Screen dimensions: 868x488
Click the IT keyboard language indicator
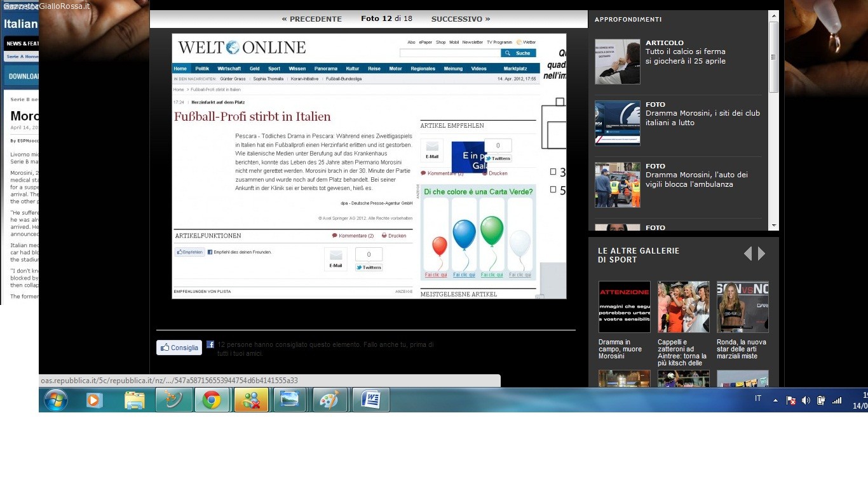click(758, 398)
